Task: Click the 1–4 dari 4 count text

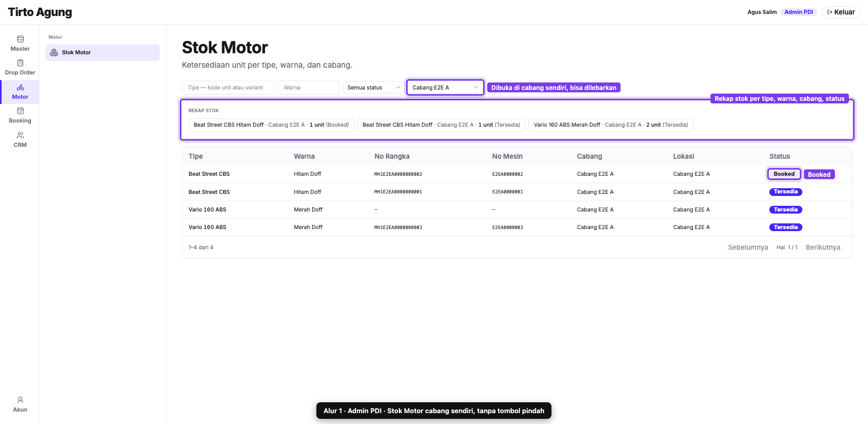Action: (x=201, y=247)
